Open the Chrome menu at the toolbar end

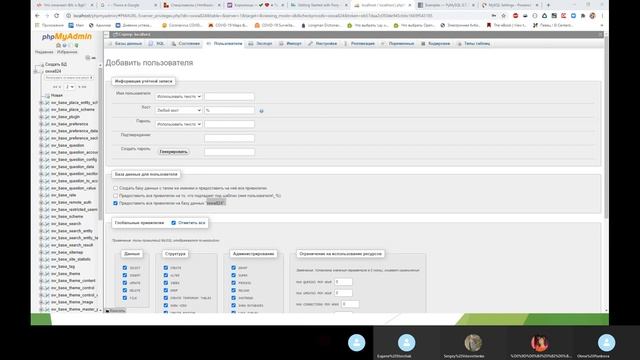602,16
